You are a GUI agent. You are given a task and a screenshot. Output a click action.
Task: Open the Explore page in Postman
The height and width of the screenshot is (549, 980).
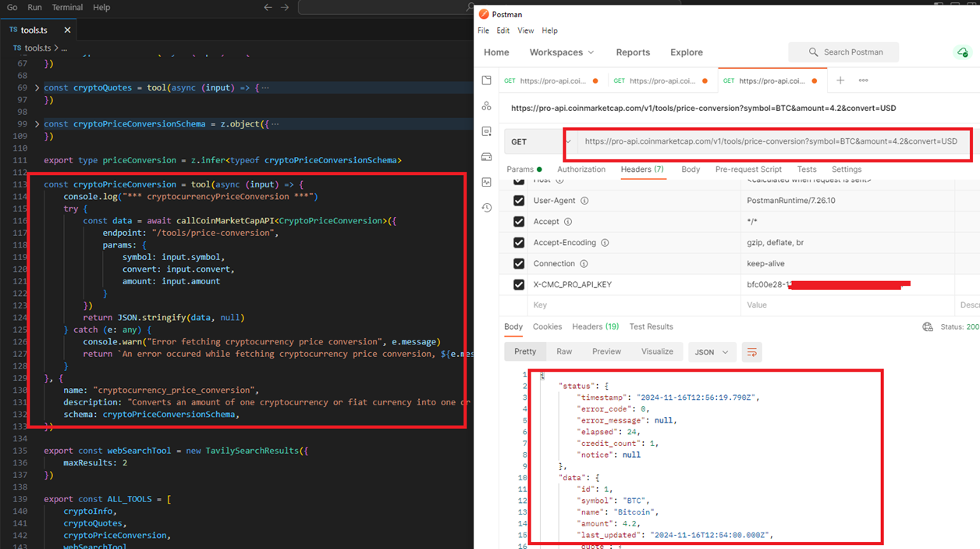(687, 52)
